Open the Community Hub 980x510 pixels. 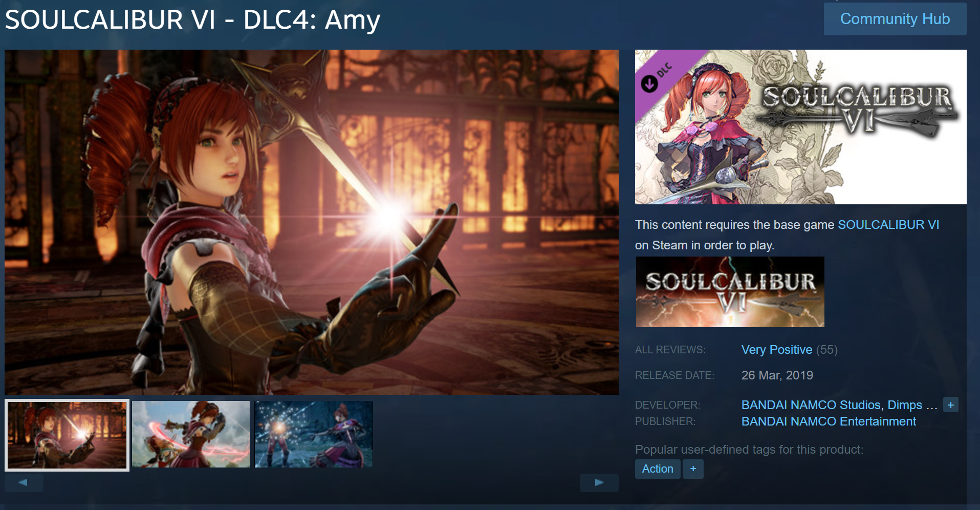(895, 19)
